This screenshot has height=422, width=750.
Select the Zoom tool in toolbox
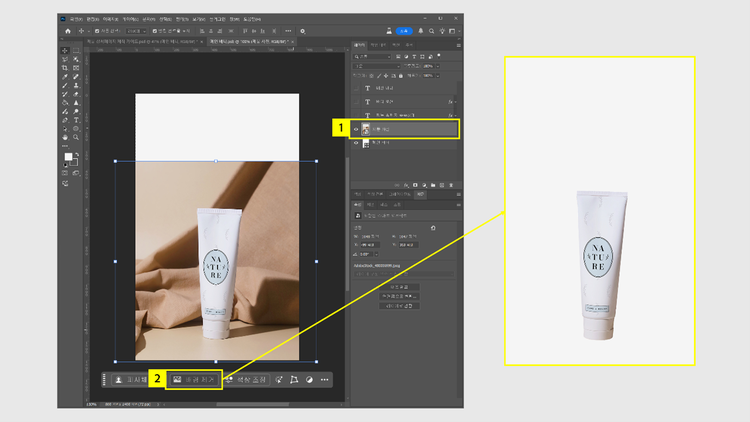77,137
